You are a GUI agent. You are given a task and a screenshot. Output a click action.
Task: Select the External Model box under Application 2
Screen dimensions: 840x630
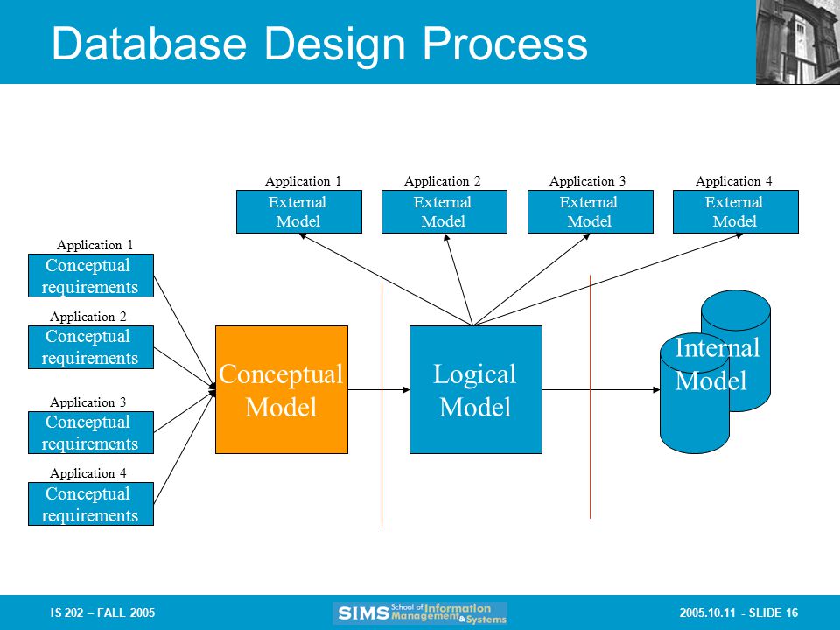tap(444, 212)
